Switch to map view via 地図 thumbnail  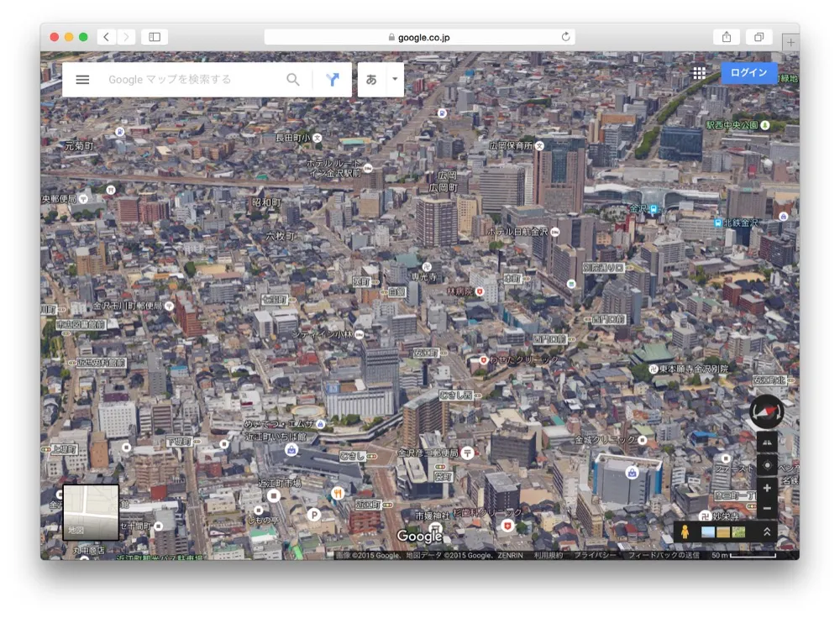91,511
